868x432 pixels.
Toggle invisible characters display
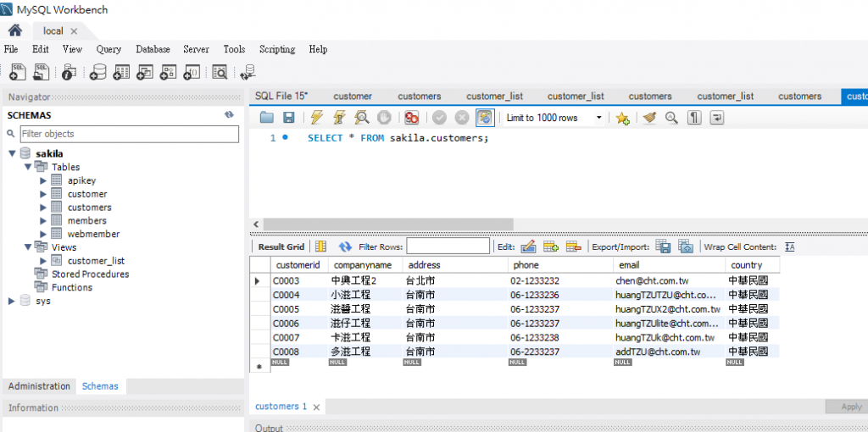[x=694, y=117]
